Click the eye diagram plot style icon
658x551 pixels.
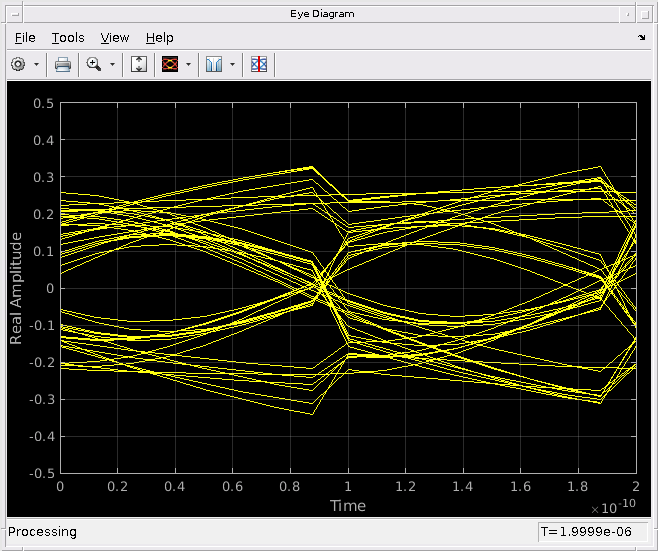click(169, 64)
